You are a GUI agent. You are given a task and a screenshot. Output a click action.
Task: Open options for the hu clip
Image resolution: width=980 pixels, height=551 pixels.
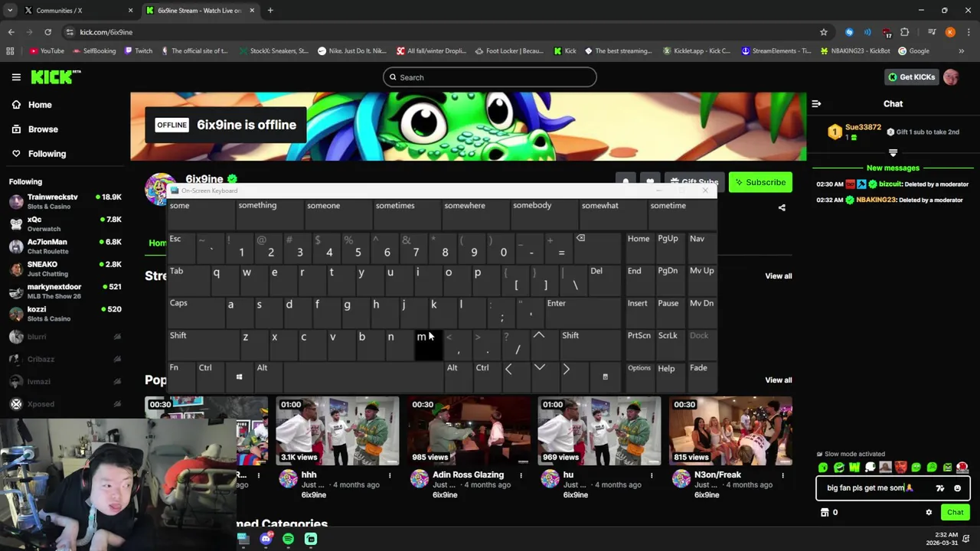click(x=652, y=475)
